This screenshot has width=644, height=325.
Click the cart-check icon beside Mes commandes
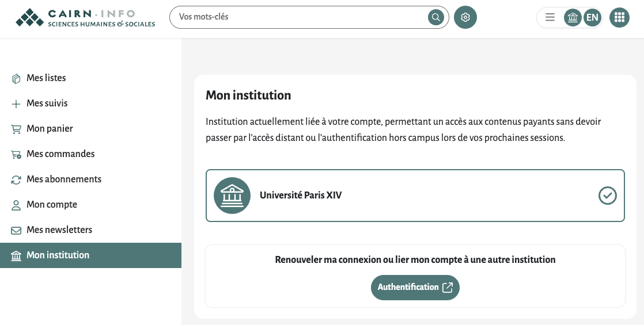[x=16, y=155]
